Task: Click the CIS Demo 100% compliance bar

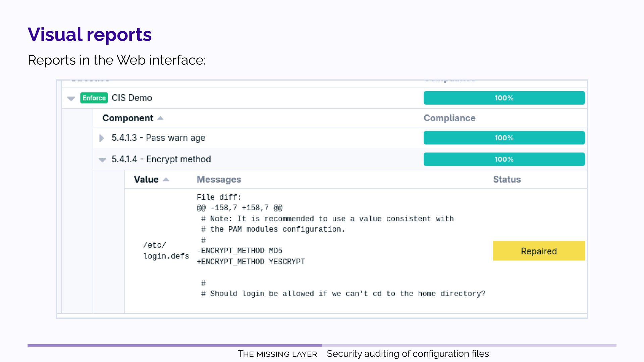Action: tap(504, 98)
